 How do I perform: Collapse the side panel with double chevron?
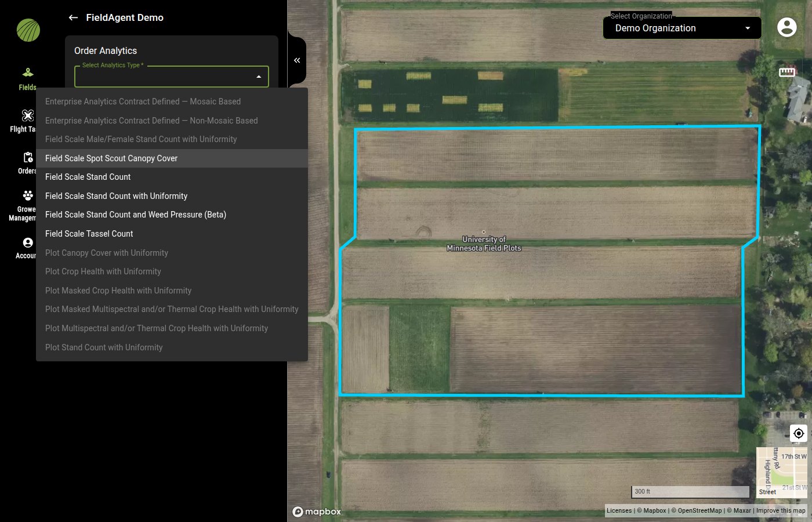(297, 60)
